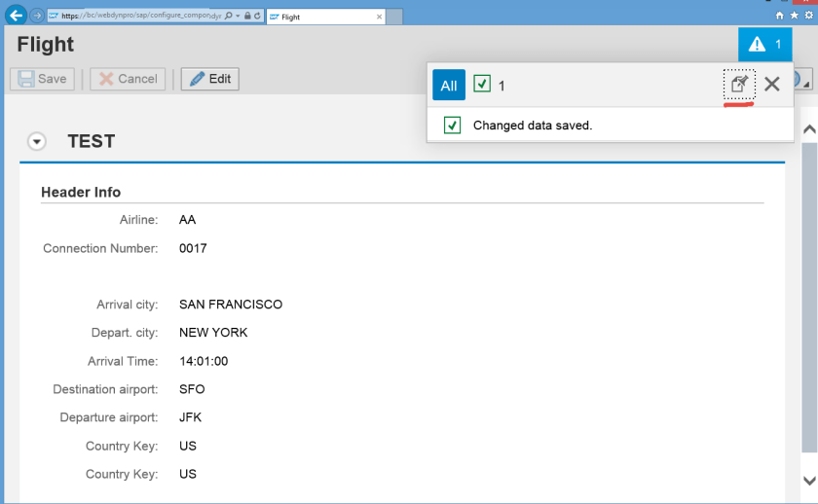Image resolution: width=818 pixels, height=504 pixels.
Task: Click the Save button in the toolbar
Action: (42, 79)
